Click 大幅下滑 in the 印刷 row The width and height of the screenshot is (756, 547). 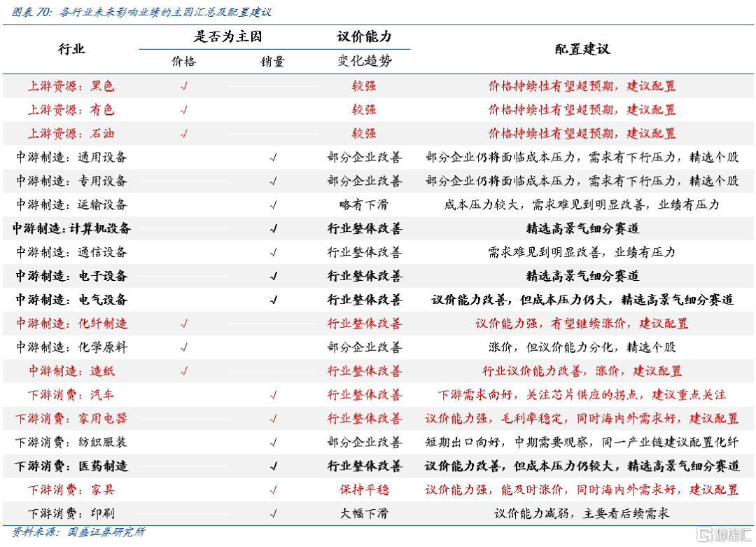364,513
